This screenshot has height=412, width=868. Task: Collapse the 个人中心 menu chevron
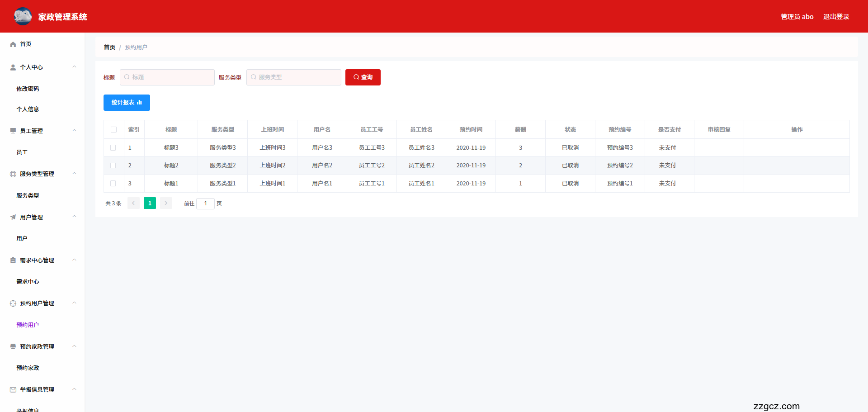tap(74, 67)
